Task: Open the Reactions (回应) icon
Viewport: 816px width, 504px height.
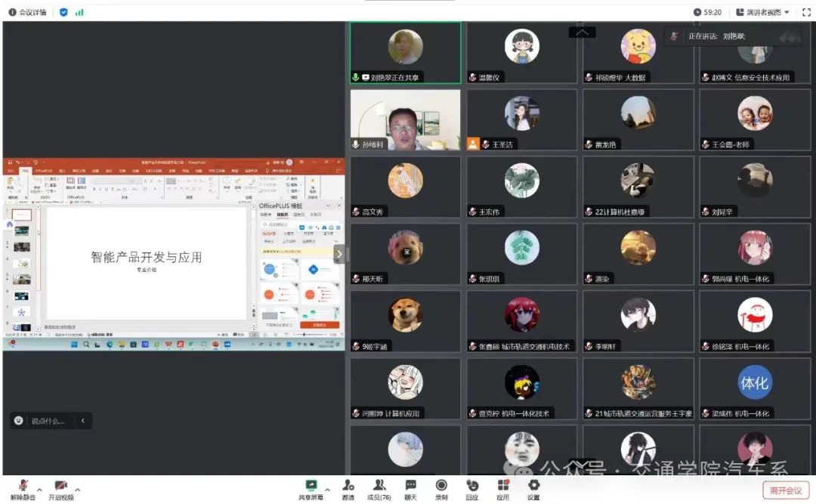Action: coord(472,488)
